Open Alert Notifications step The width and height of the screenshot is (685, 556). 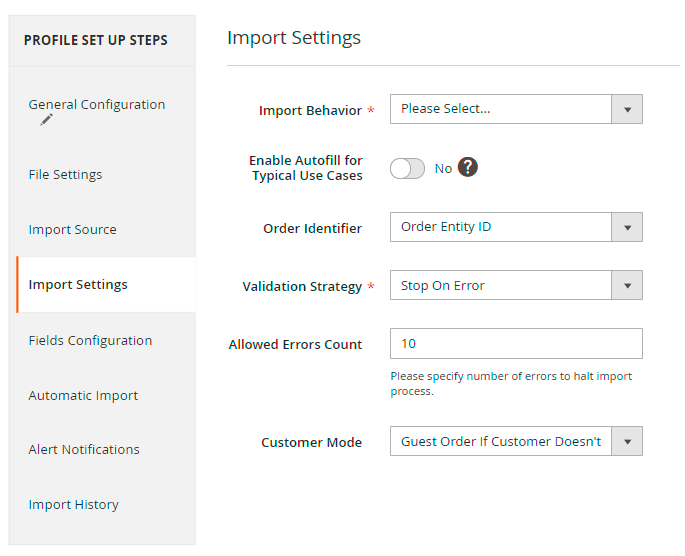84,450
